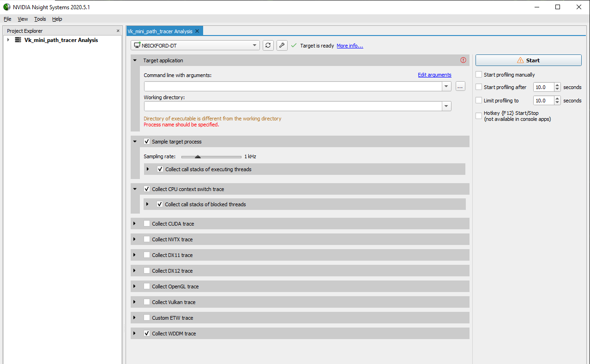Open the NBICKFORD-DT target machine dropdown
The height and width of the screenshot is (364, 590).
click(254, 45)
